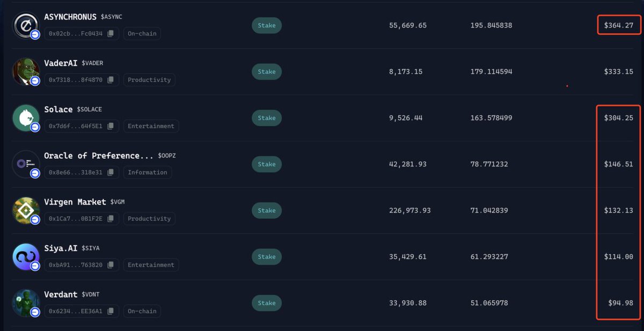Copy Verdant address 0x6234...EE36A1
Image resolution: width=644 pixels, height=331 pixels.
111,311
